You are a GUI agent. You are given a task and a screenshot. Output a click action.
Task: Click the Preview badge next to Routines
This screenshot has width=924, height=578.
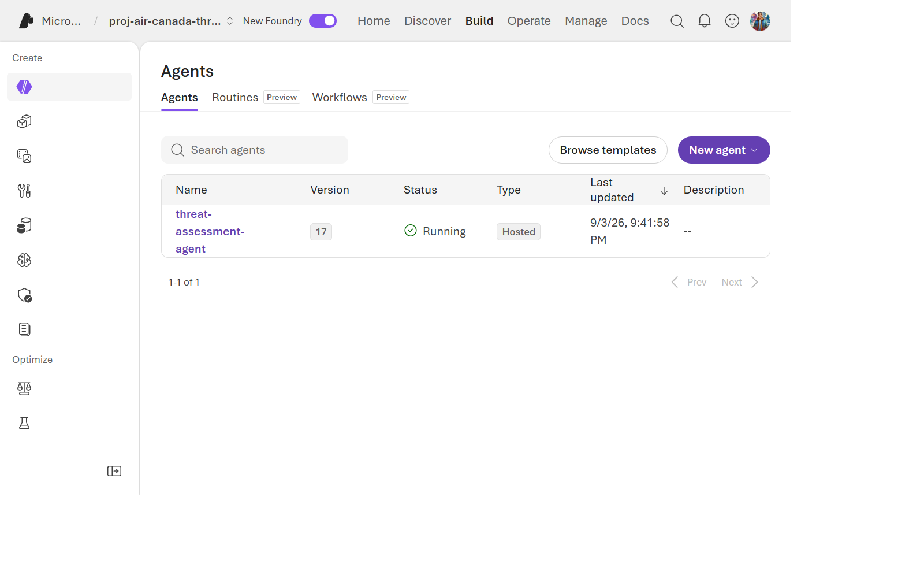[282, 97]
